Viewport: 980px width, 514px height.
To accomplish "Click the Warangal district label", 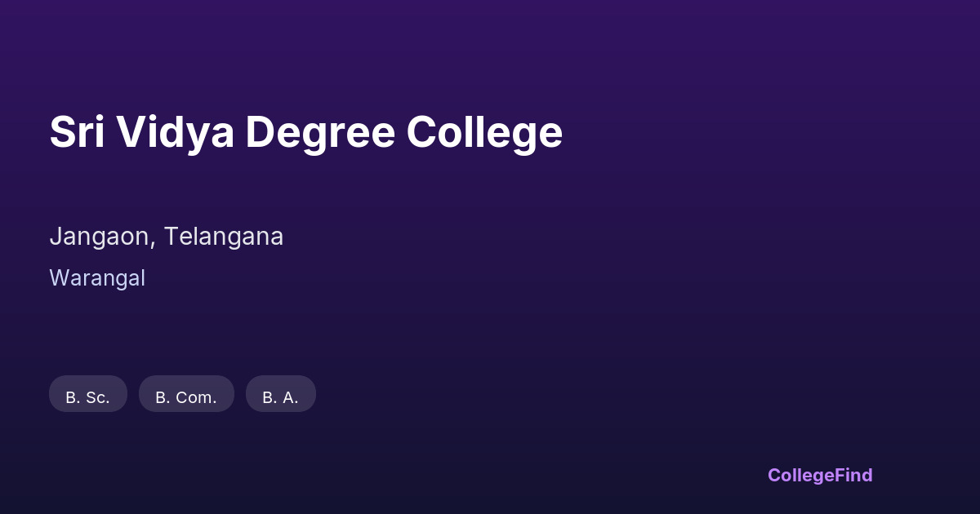I will tap(97, 278).
